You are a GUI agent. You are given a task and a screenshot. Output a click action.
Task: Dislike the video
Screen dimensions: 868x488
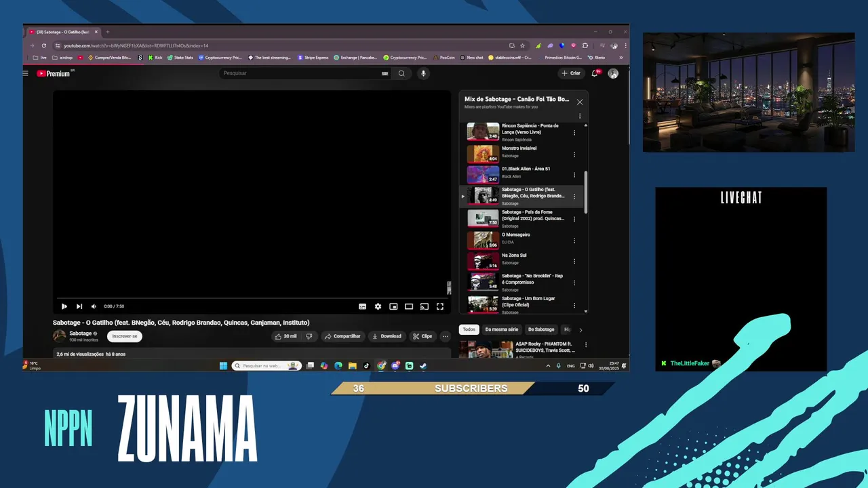click(x=309, y=336)
